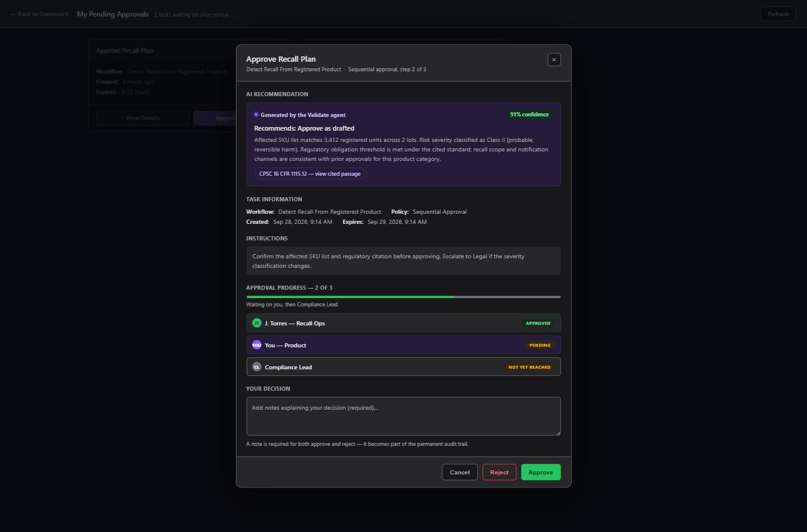Select the Compliance Lead approver row

click(x=403, y=367)
